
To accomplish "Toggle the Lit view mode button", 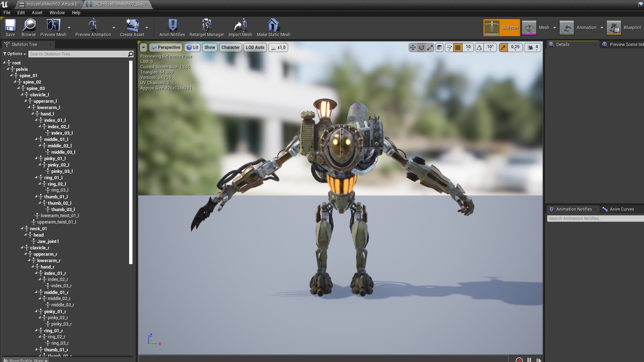I will coord(192,47).
